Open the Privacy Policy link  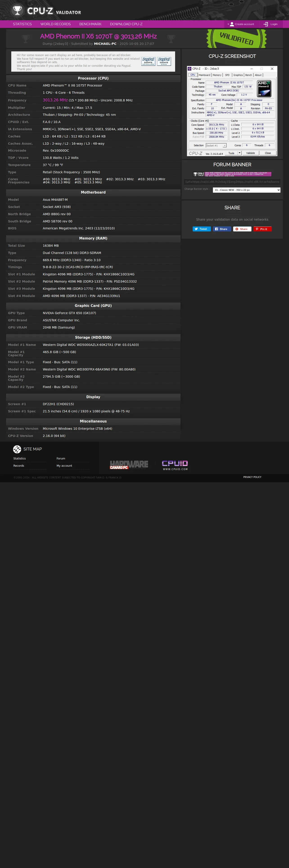(252, 477)
